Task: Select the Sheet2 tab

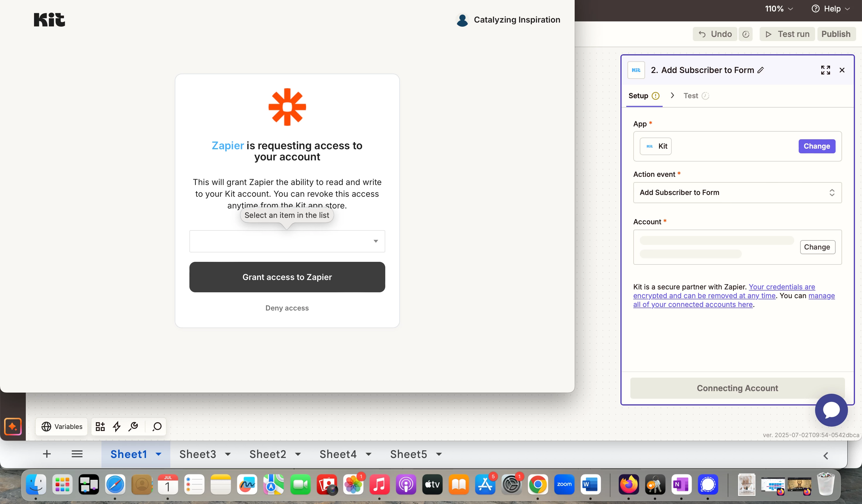Action: point(268,454)
